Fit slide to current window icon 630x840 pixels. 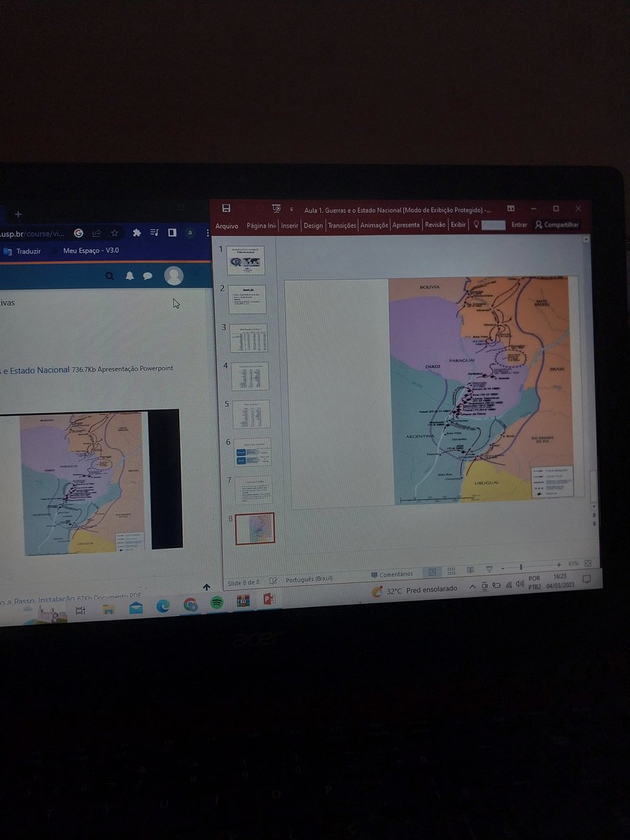[588, 562]
